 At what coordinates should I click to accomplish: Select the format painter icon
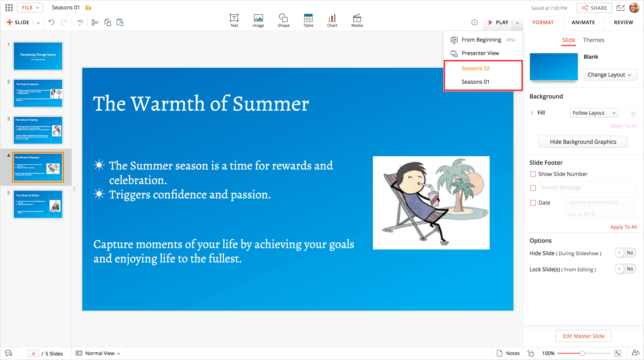pyautogui.click(x=80, y=23)
